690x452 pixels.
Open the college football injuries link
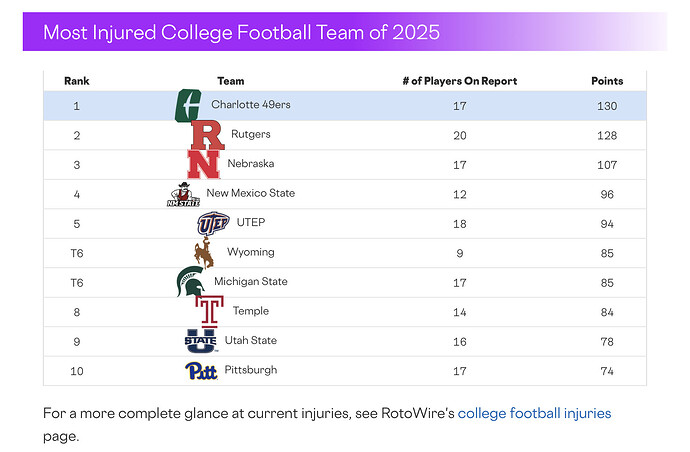click(x=534, y=413)
